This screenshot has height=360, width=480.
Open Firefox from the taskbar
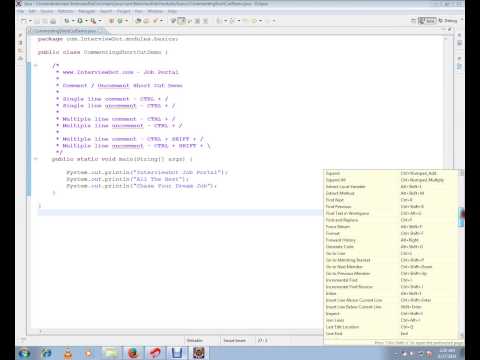tap(133, 353)
